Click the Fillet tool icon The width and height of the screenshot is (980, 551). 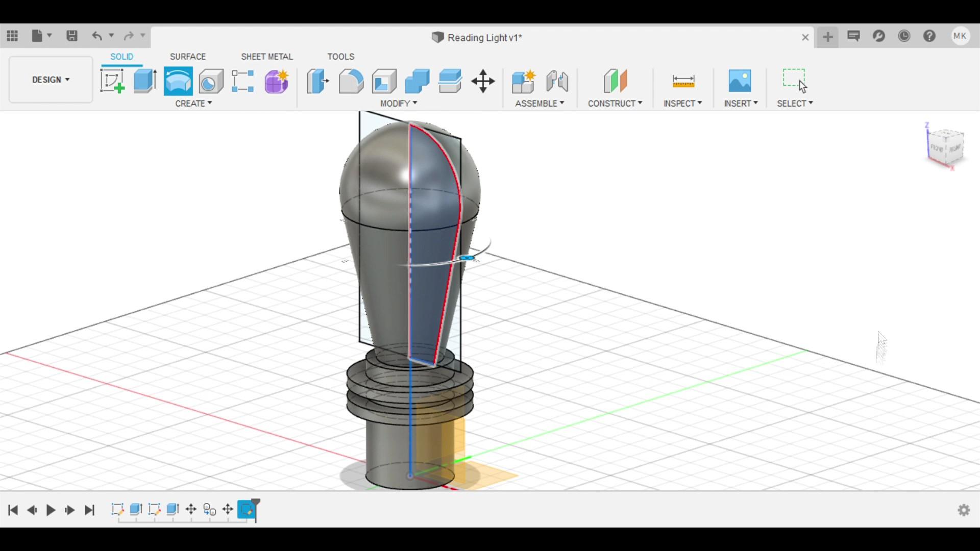[351, 81]
